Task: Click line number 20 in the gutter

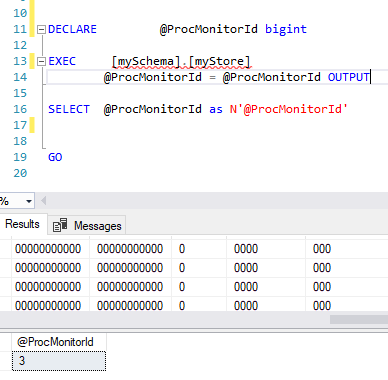Action: (x=20, y=173)
